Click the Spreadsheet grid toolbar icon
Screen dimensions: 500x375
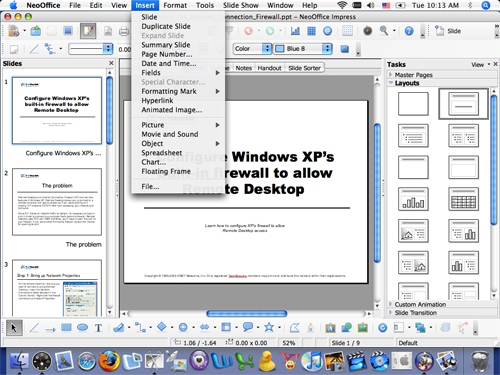point(311,31)
